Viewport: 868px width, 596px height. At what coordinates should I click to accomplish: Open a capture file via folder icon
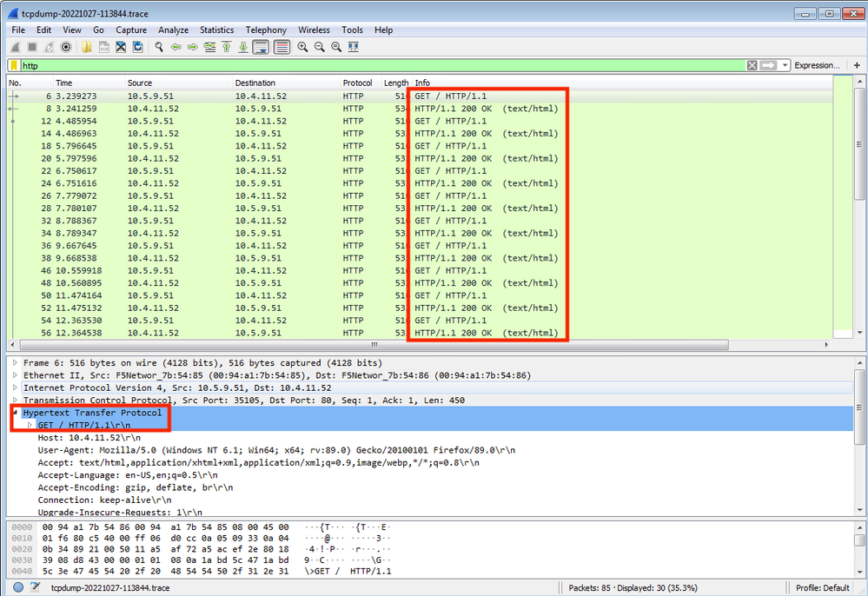tap(87, 47)
